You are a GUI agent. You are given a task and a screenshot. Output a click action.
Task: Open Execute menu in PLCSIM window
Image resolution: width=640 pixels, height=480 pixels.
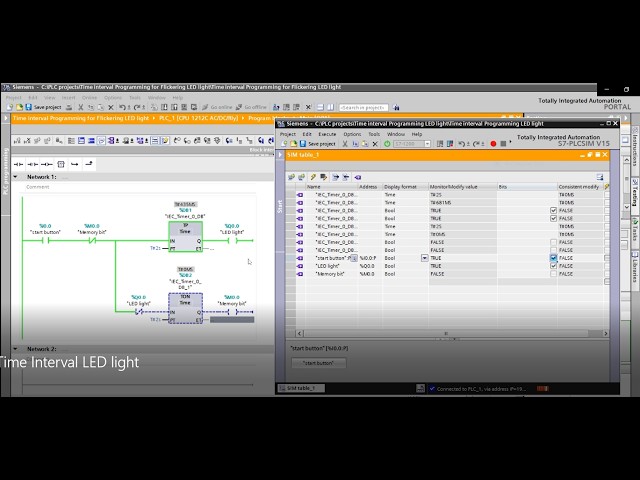click(327, 134)
